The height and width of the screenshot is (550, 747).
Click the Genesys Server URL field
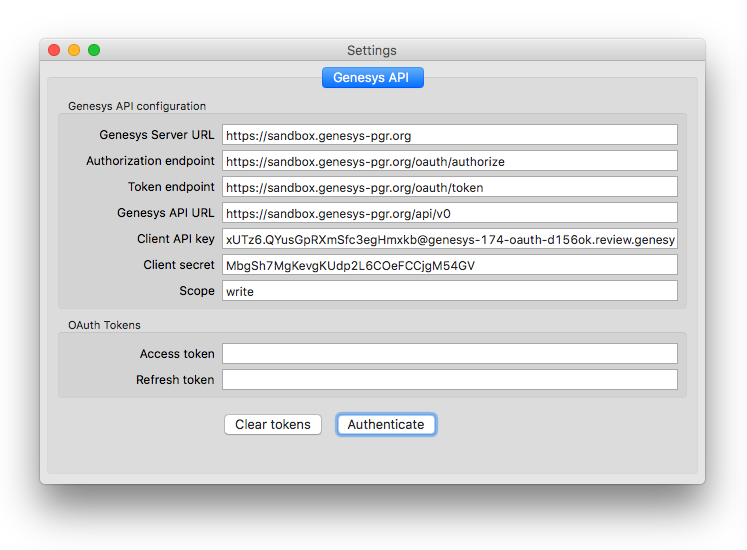[x=450, y=135]
